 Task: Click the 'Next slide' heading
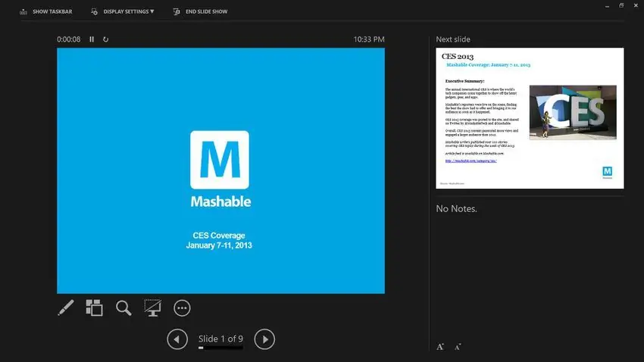tap(453, 39)
